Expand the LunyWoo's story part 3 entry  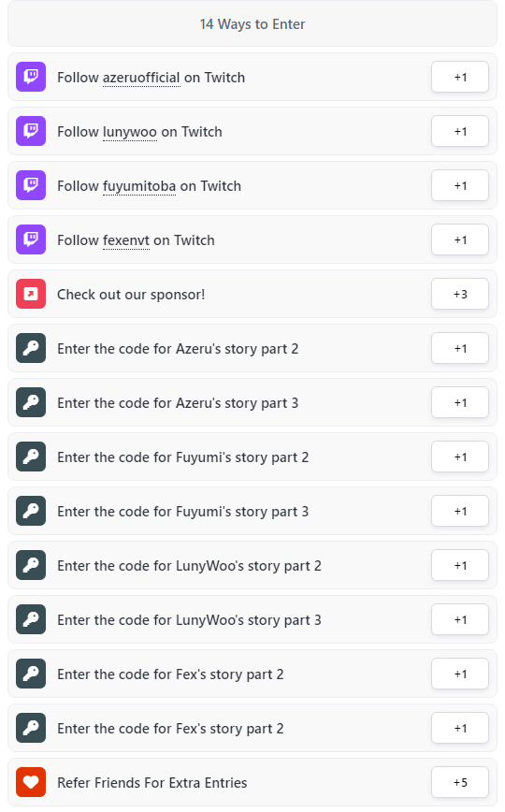(x=252, y=619)
